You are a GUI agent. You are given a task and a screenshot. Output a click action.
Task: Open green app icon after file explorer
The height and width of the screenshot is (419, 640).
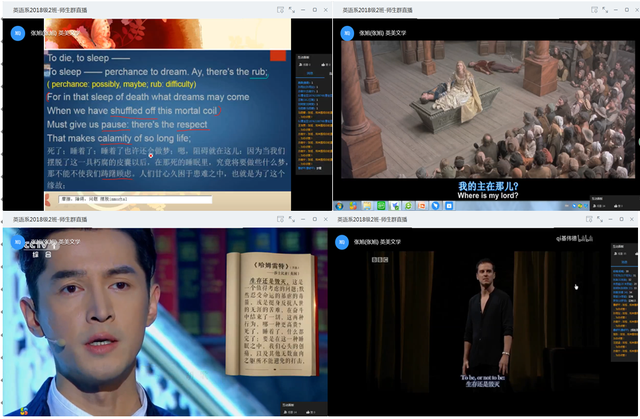pyautogui.click(x=381, y=206)
